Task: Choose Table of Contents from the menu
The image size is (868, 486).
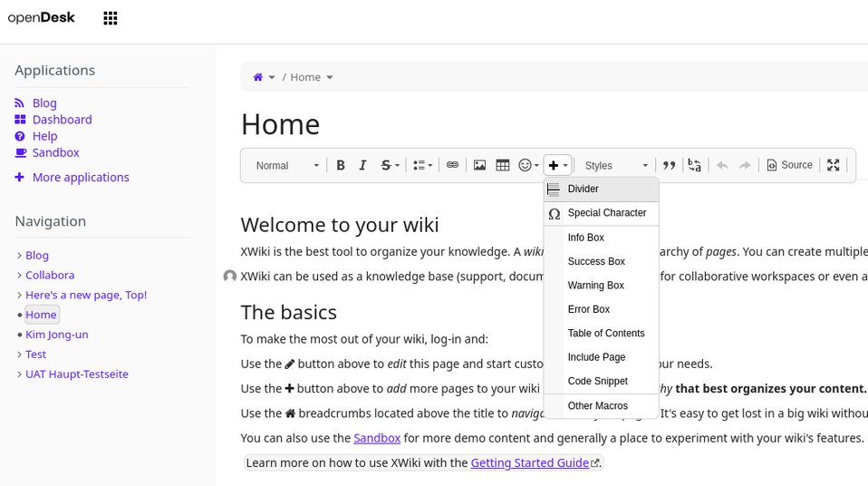Action: tap(605, 333)
